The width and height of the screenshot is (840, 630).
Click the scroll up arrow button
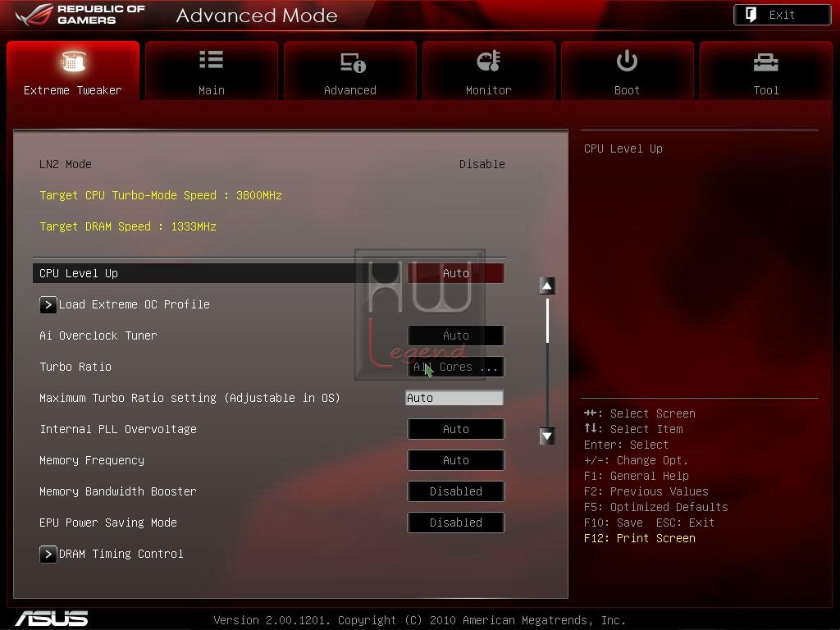tap(547, 286)
